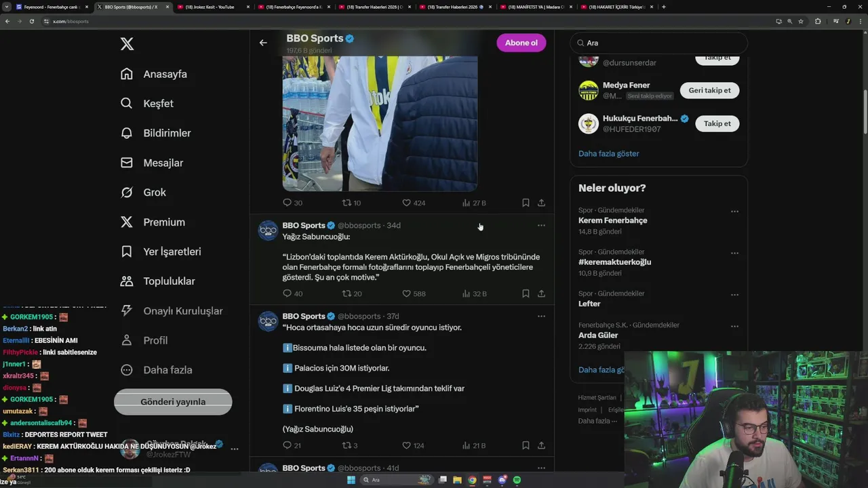868x488 pixels.
Task: Open options for Kerem Fenerbahçe trend
Action: (734, 211)
